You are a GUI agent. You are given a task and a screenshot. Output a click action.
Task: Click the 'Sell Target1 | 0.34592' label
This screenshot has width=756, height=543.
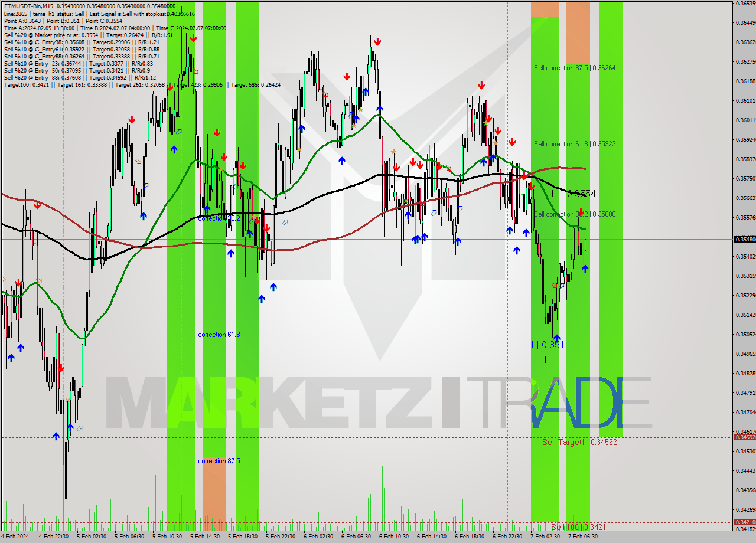coord(579,442)
